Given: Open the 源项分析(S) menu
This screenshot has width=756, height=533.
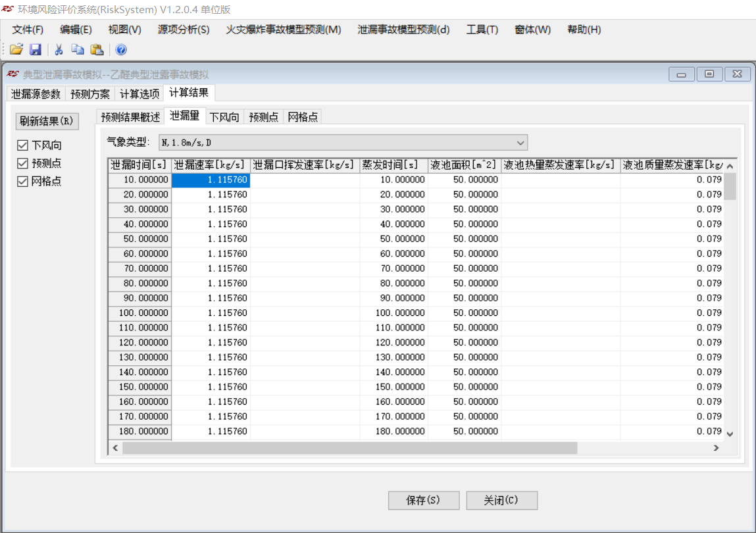Looking at the screenshot, I should [x=183, y=30].
